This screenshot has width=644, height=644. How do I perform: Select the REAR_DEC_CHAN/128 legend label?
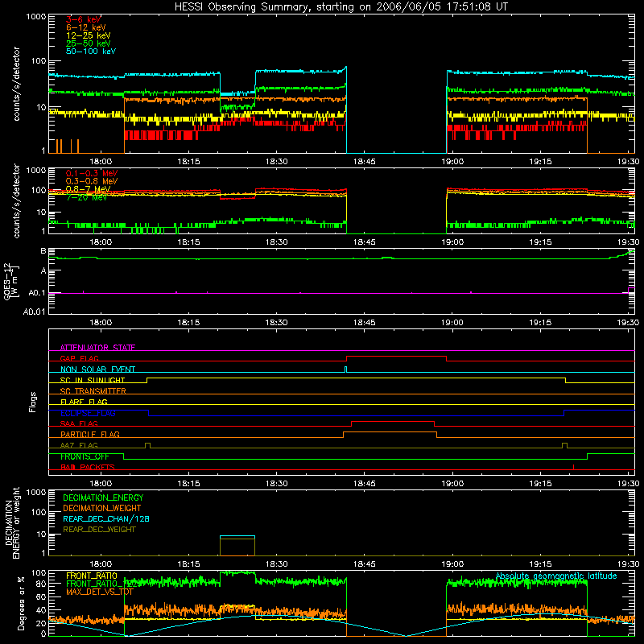[106, 518]
